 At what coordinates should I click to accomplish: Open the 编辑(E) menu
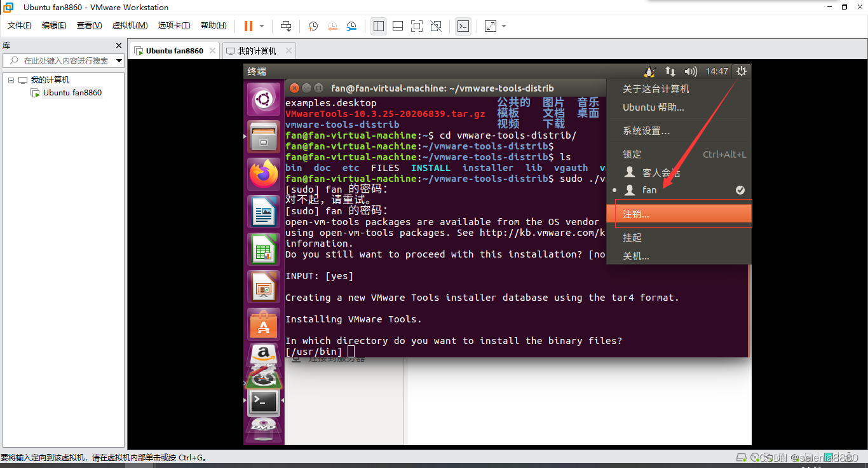point(54,25)
